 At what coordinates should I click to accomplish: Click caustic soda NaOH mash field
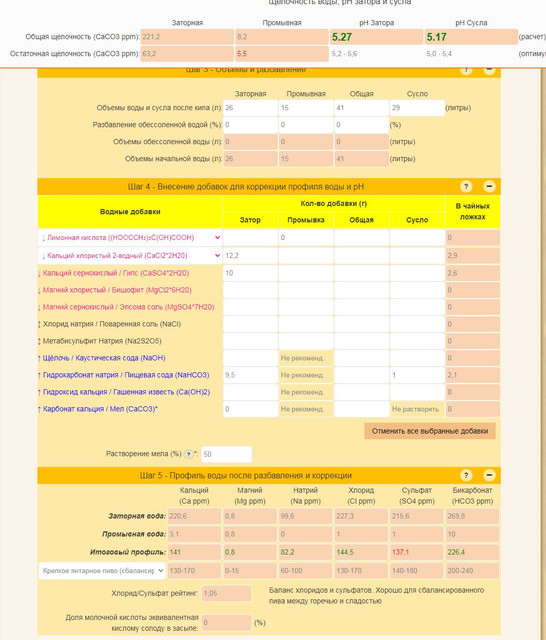click(250, 358)
